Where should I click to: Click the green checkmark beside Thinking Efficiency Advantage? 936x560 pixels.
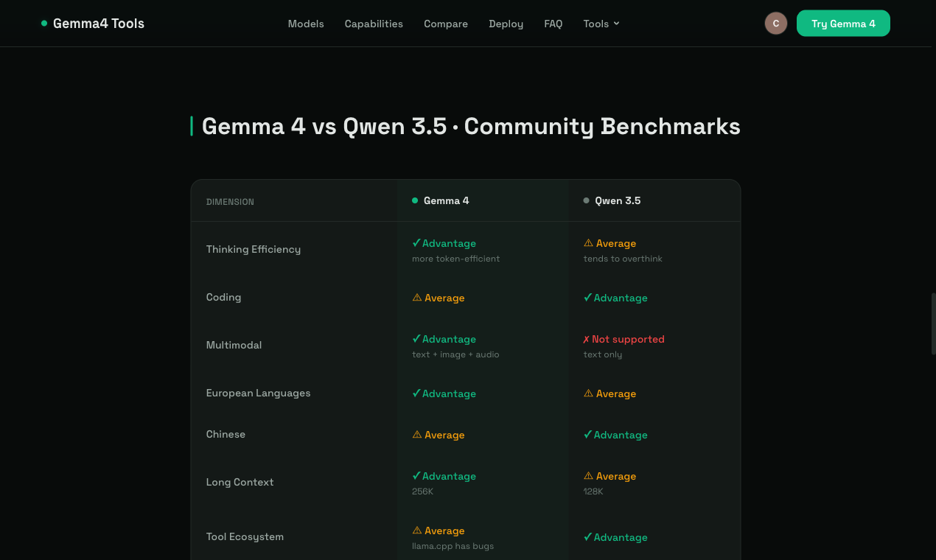[x=416, y=242]
